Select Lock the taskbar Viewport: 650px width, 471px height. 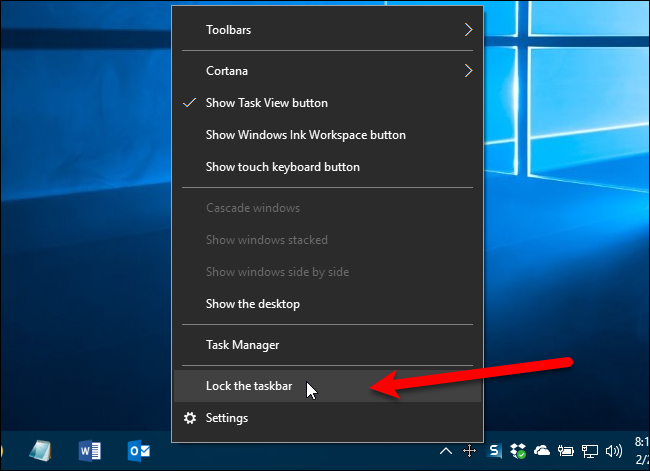coord(249,386)
